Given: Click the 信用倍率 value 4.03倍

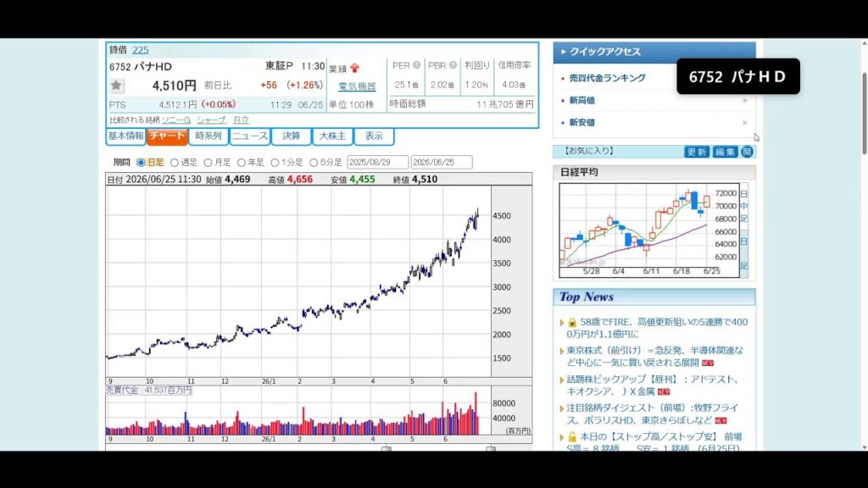Looking at the screenshot, I should click(x=514, y=85).
